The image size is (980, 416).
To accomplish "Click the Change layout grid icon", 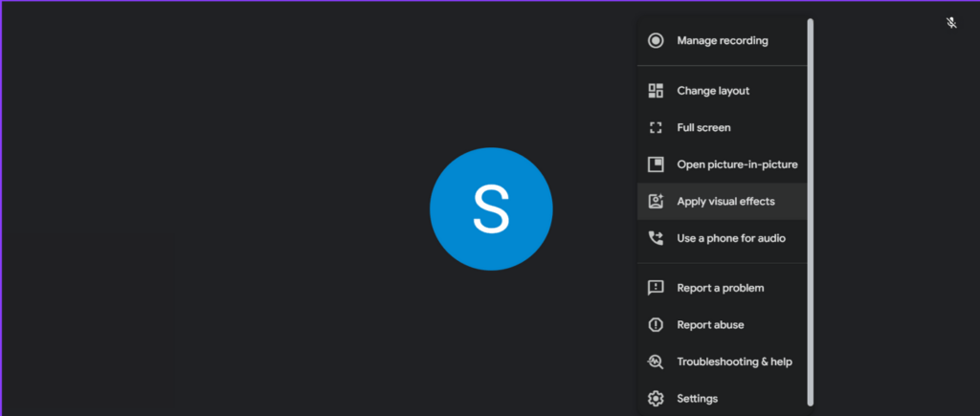I will (x=656, y=91).
